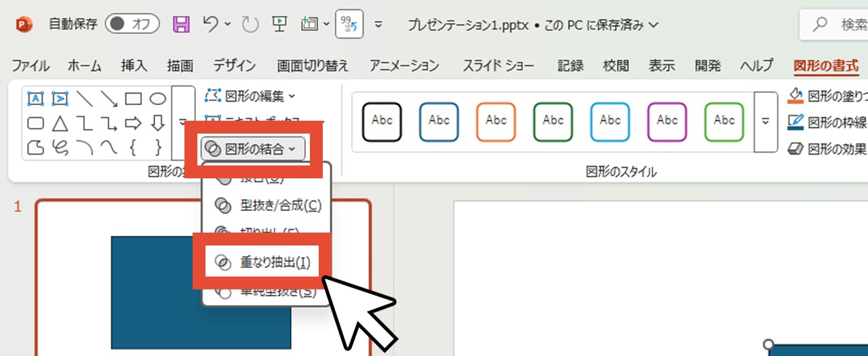Start slide show from beginning icon
Screen dimensions: 868x356
(x=279, y=24)
